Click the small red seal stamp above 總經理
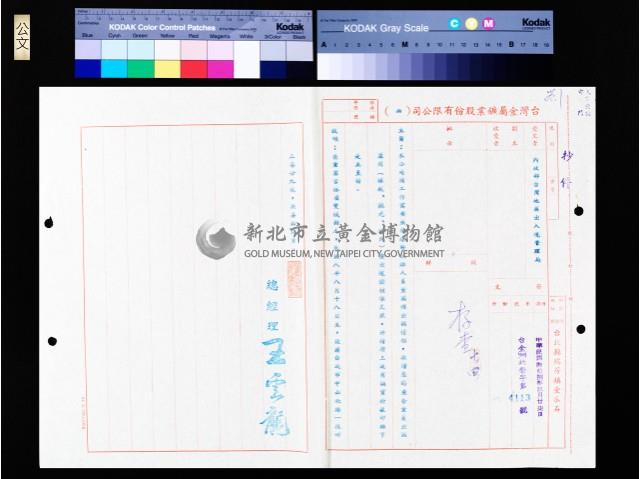Image resolution: width=640 pixels, height=479 pixels. click(294, 279)
